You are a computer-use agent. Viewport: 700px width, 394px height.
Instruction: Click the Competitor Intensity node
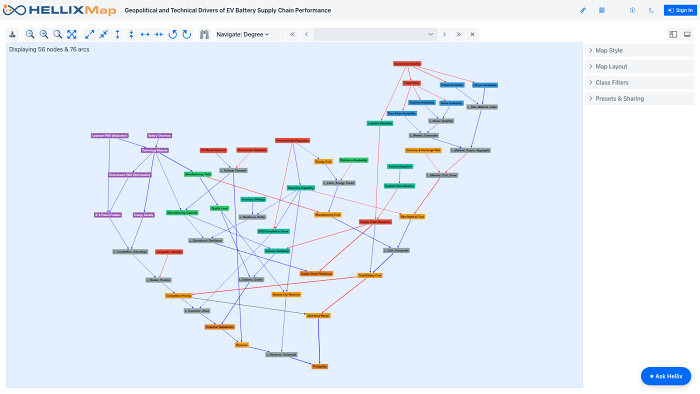pos(169,252)
